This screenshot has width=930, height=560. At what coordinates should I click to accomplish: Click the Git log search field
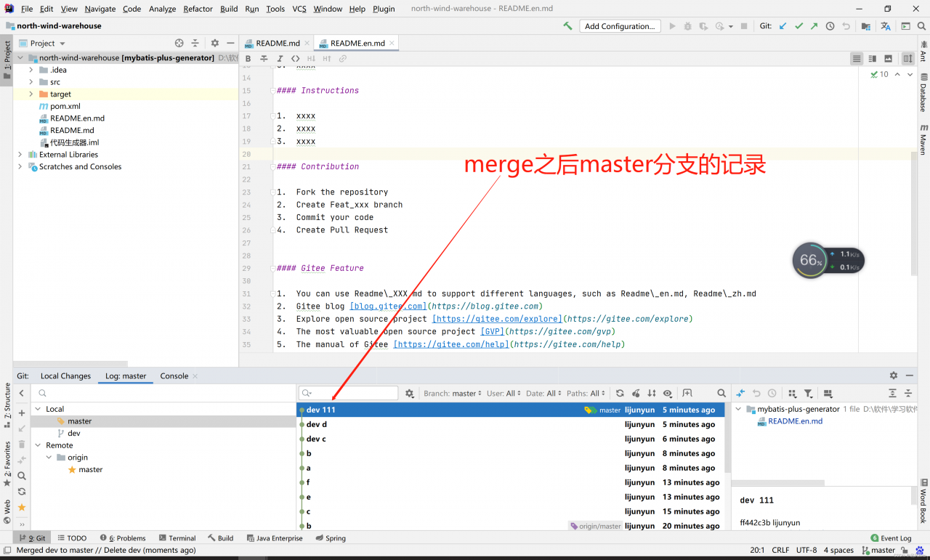click(x=349, y=393)
